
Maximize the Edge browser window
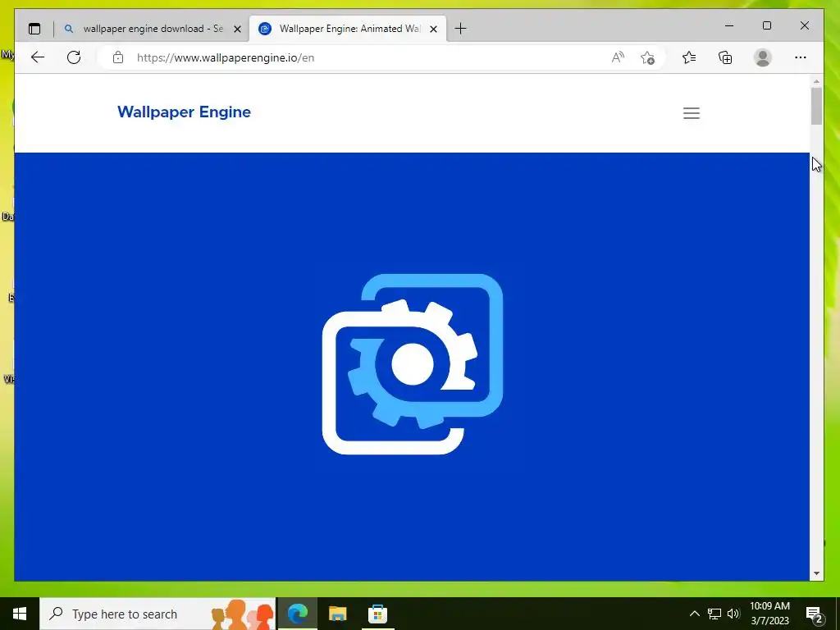coord(767,25)
